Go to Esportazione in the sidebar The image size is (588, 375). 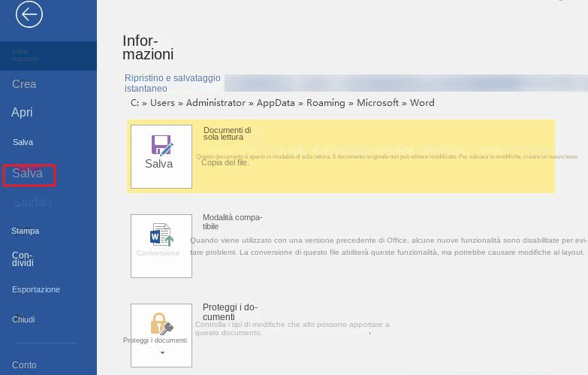pos(36,289)
